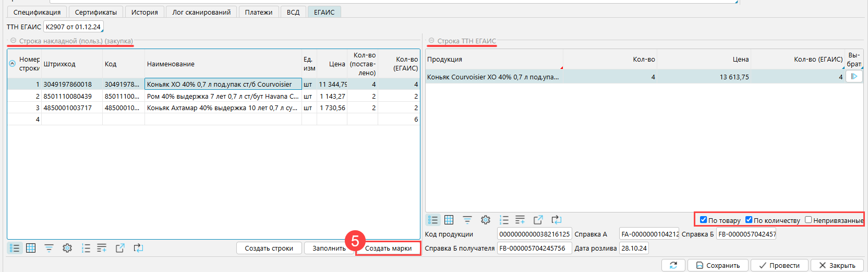
Task: Open the ТТН ЕГАИС K2907 dropdown
Action: click(x=74, y=27)
